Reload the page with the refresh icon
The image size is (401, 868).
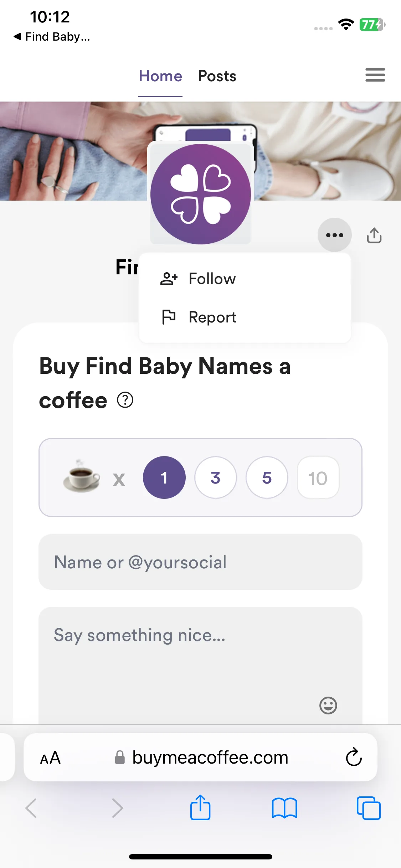click(354, 757)
